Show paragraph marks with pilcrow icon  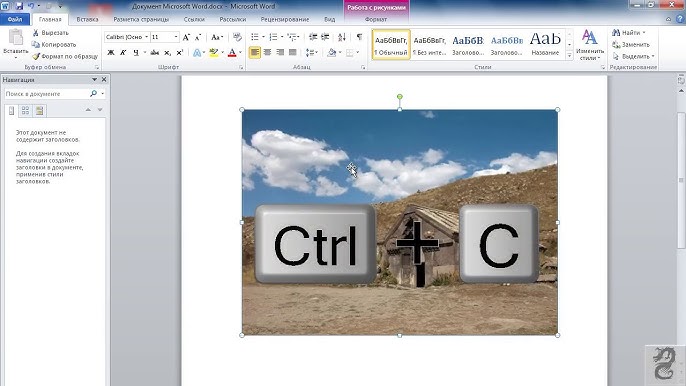click(x=359, y=37)
